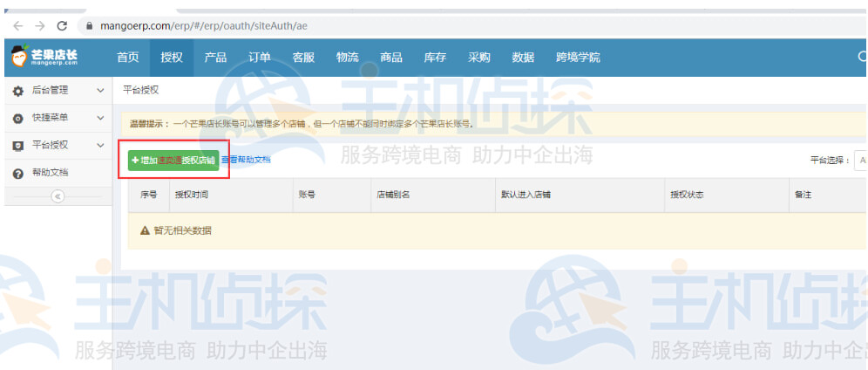Open the 查看帮助文档 link
This screenshot has height=370, width=868.
tap(245, 161)
